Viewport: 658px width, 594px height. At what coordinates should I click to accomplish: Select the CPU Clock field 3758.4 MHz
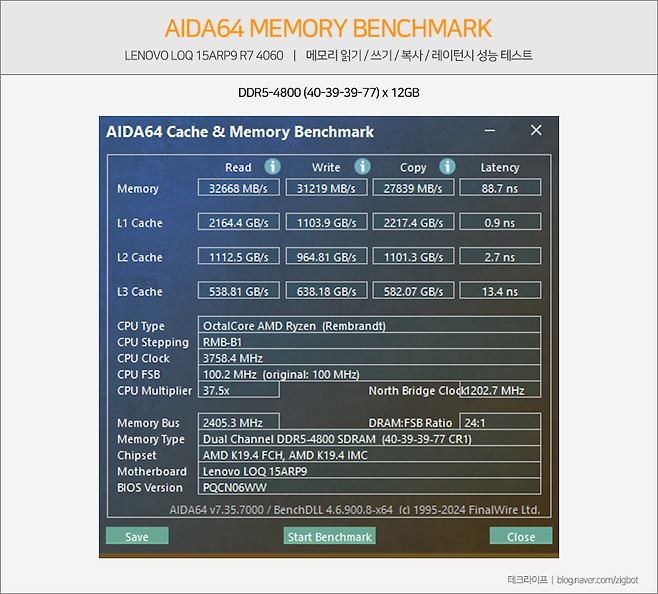pos(370,358)
